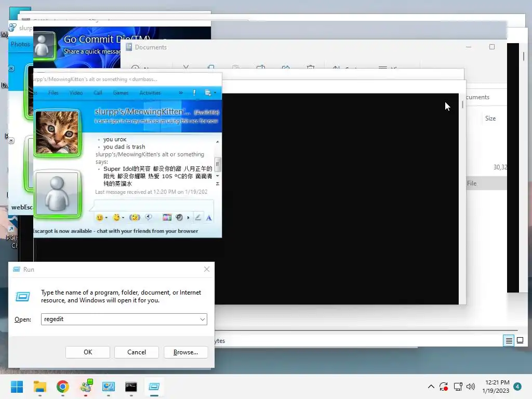Open the Command Prompt taskbar icon
532x399 pixels.
[131, 387]
